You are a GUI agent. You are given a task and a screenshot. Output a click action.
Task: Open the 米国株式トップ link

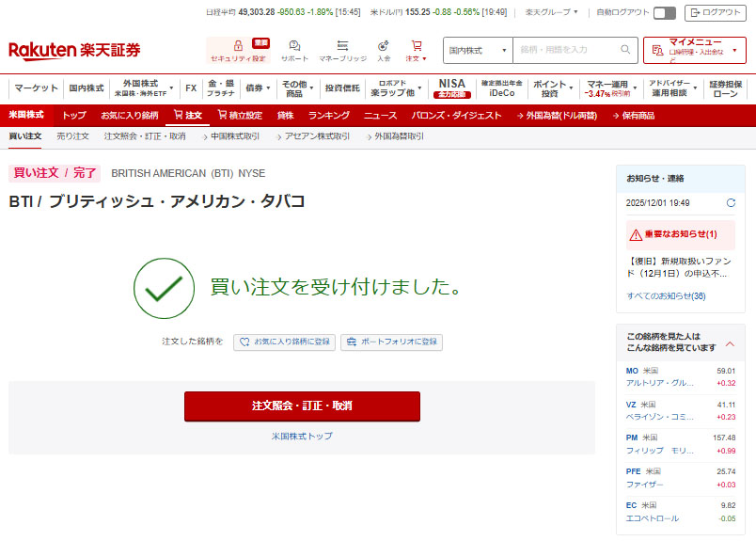[x=302, y=436]
